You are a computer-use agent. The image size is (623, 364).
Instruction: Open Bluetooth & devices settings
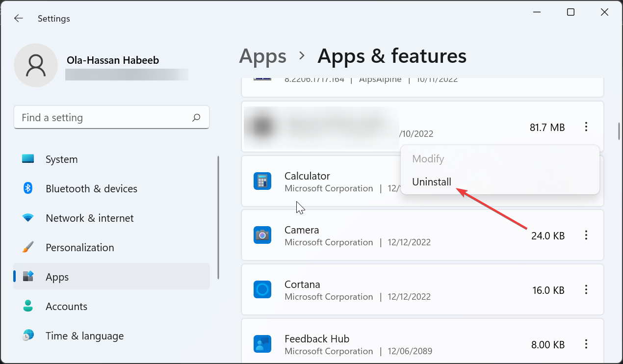click(91, 189)
